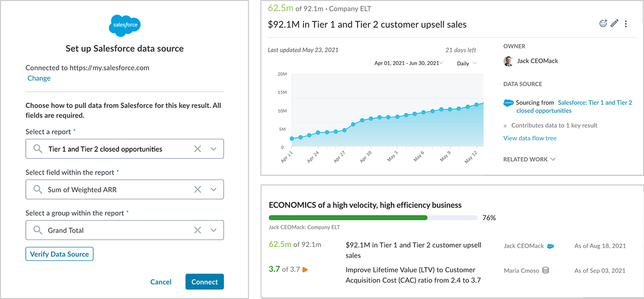Click the 62.5m of 92.1m value in the objective list

pyautogui.click(x=295, y=244)
